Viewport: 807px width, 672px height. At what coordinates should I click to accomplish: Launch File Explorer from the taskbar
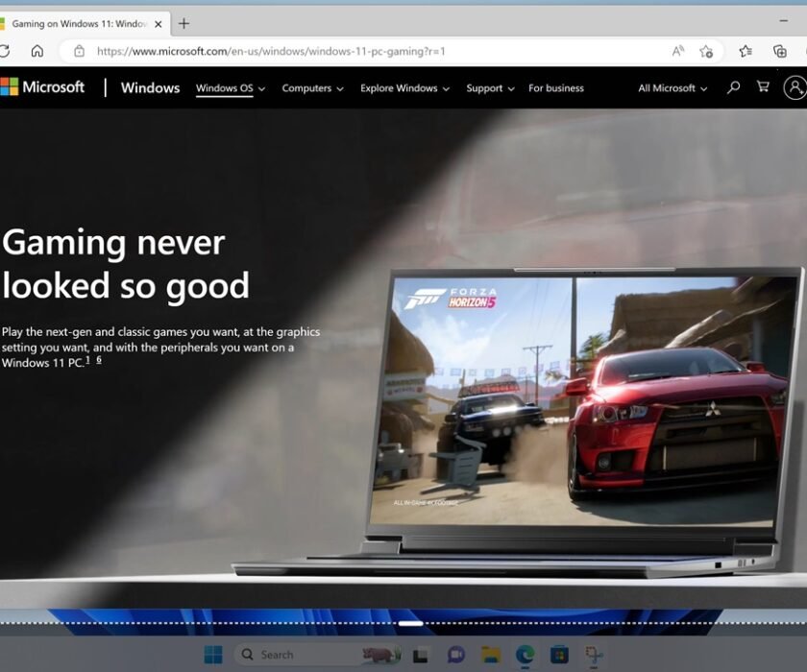tap(491, 655)
